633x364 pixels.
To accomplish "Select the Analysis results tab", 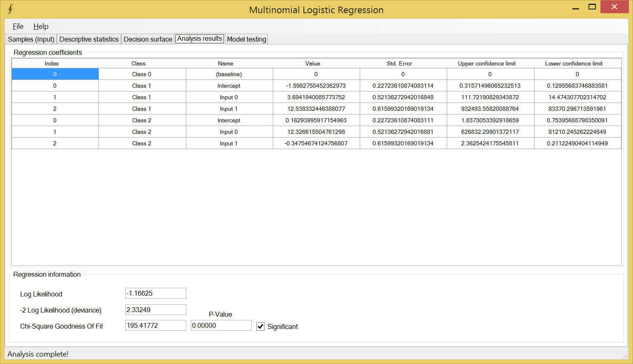I will (x=199, y=38).
